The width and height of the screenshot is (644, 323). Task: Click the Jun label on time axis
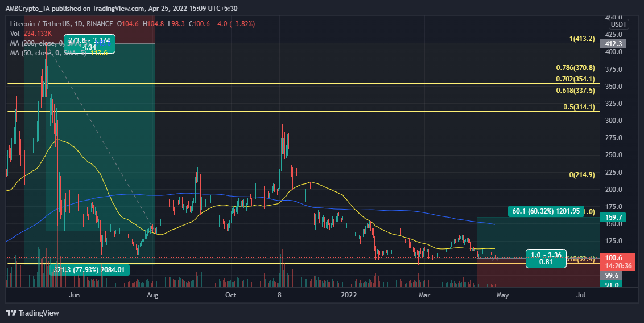(74, 295)
